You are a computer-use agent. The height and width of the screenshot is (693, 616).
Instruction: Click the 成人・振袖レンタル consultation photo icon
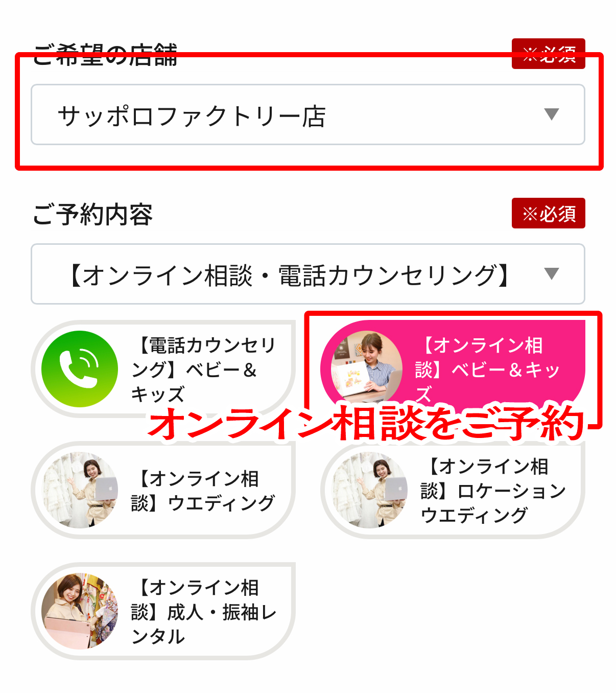[80, 611]
